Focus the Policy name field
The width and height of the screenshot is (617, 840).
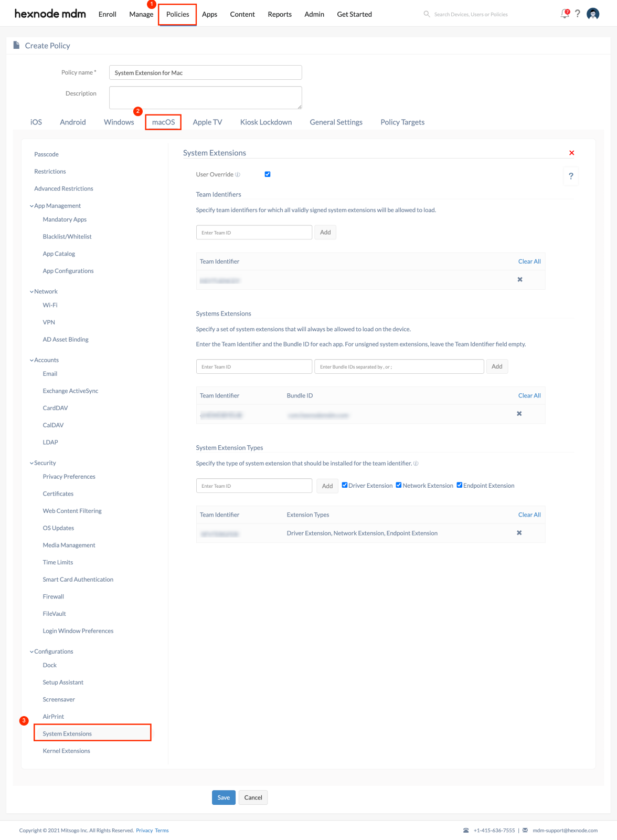(x=206, y=72)
